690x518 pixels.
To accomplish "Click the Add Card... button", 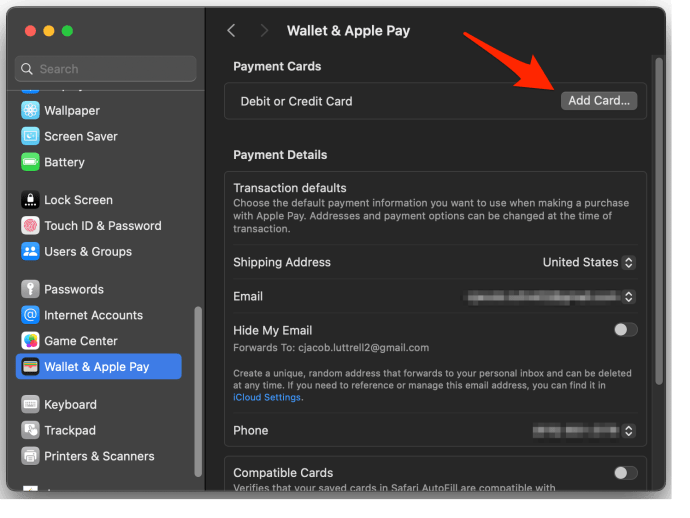I will [x=599, y=101].
